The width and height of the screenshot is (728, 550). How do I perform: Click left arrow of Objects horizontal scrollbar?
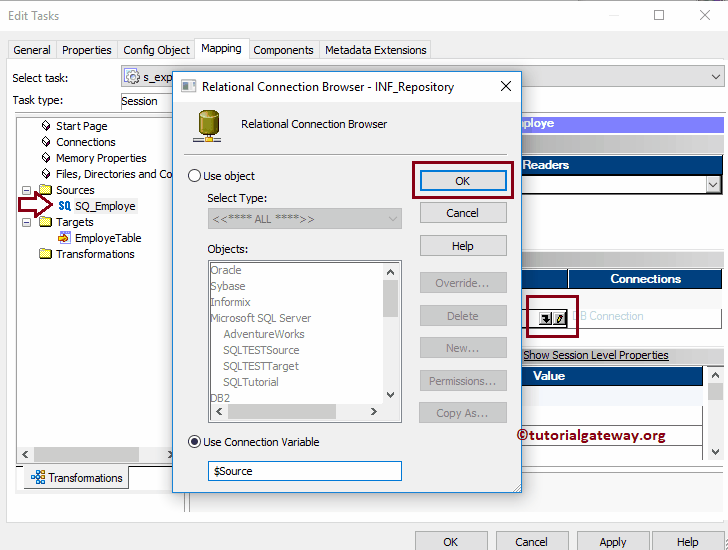pos(219,412)
